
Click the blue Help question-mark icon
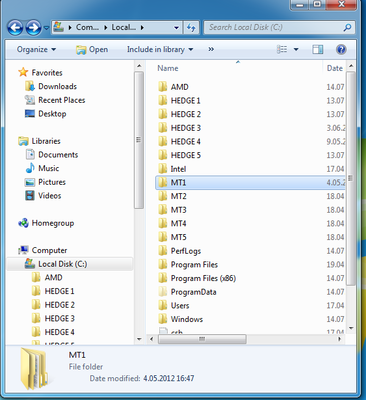click(x=341, y=49)
